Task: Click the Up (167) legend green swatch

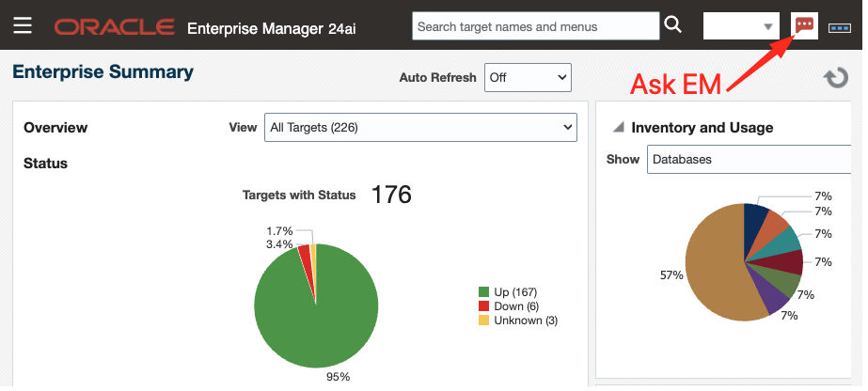Action: click(x=484, y=292)
